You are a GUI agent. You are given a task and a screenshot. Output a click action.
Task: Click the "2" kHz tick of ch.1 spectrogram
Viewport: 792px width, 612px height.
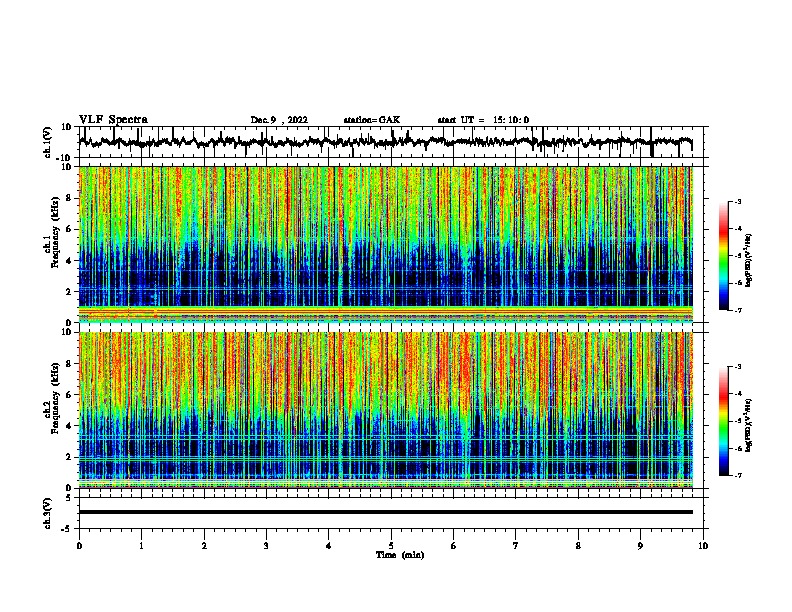coord(70,291)
